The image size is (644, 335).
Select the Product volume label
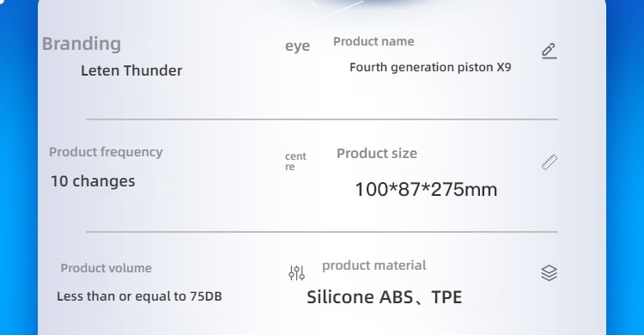click(x=106, y=268)
